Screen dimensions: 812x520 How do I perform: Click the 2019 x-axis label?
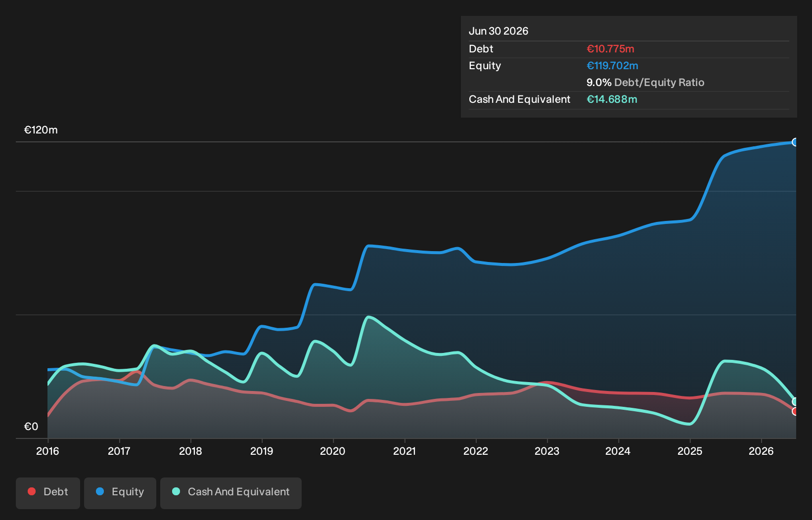click(x=262, y=451)
